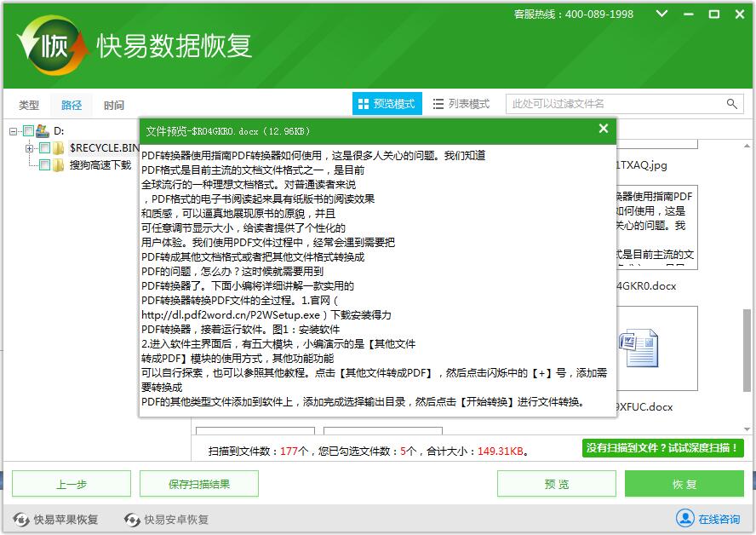
Task: Select the 类型 tab
Action: coord(29,106)
